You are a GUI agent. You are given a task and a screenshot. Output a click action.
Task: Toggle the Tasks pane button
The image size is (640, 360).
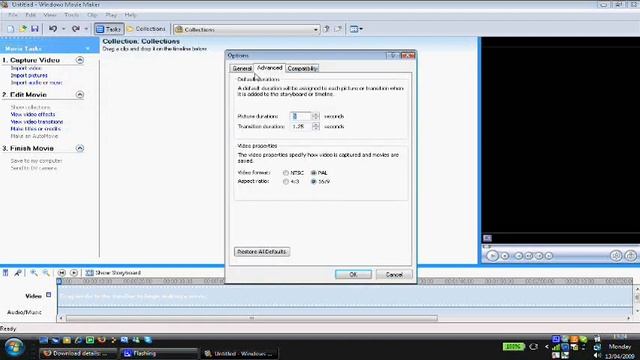point(109,29)
